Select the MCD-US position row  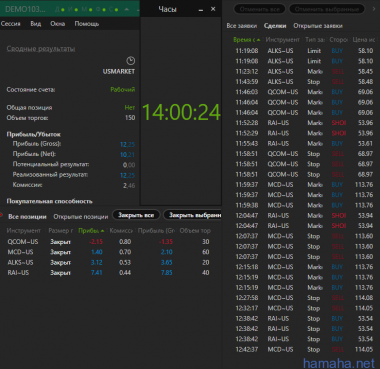pyautogui.click(x=109, y=252)
